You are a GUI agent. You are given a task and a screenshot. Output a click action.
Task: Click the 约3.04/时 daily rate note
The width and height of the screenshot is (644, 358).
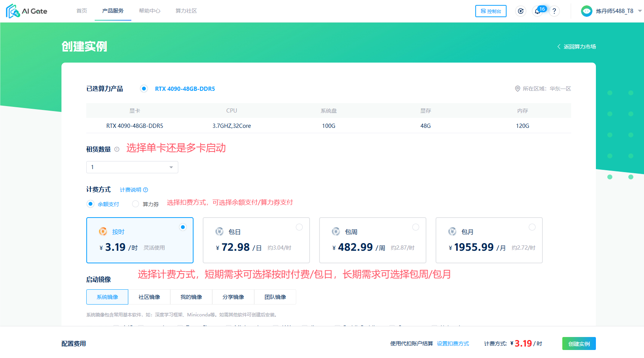coord(279,248)
